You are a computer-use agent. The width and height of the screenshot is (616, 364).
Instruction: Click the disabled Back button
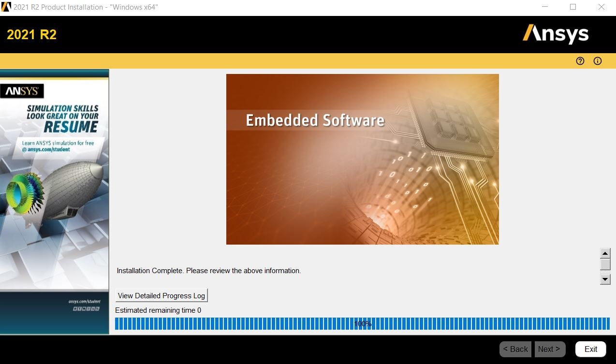point(515,349)
